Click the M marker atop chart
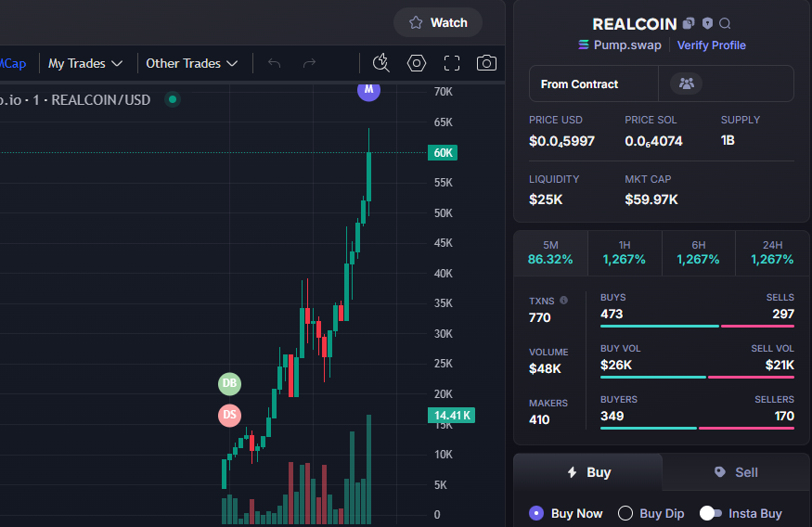 click(368, 90)
